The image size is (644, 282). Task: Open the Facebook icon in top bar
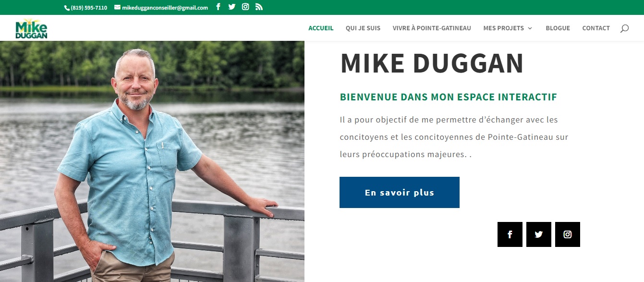pyautogui.click(x=218, y=7)
